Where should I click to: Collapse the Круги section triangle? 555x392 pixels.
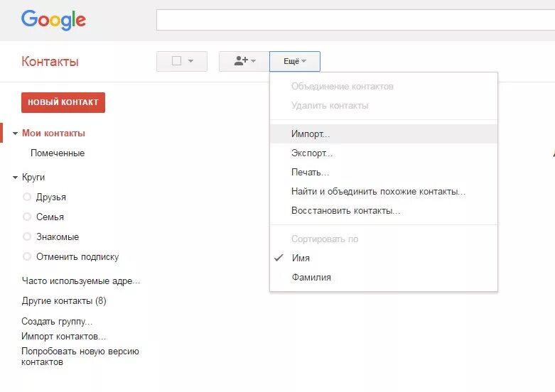(x=15, y=178)
